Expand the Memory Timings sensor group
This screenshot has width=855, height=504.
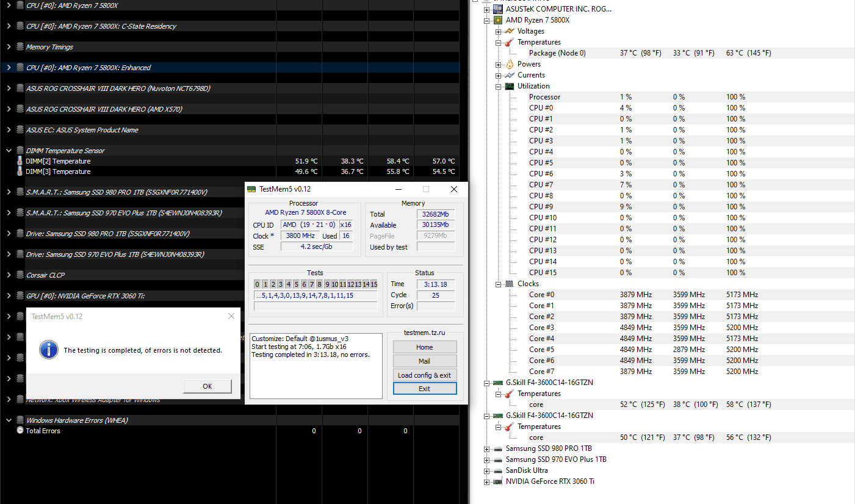click(x=9, y=47)
